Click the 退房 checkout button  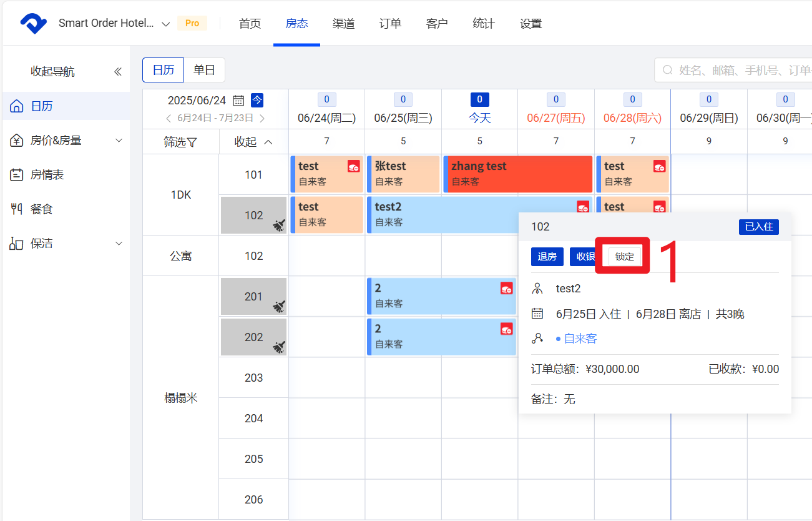(x=547, y=257)
